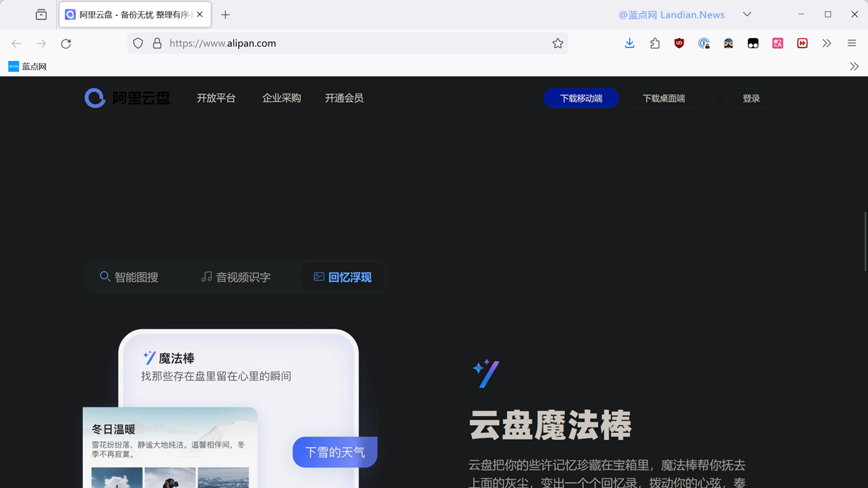Screen dimensions: 868x488
Task: Switch to 回忆浮现 tab
Action: click(342, 277)
